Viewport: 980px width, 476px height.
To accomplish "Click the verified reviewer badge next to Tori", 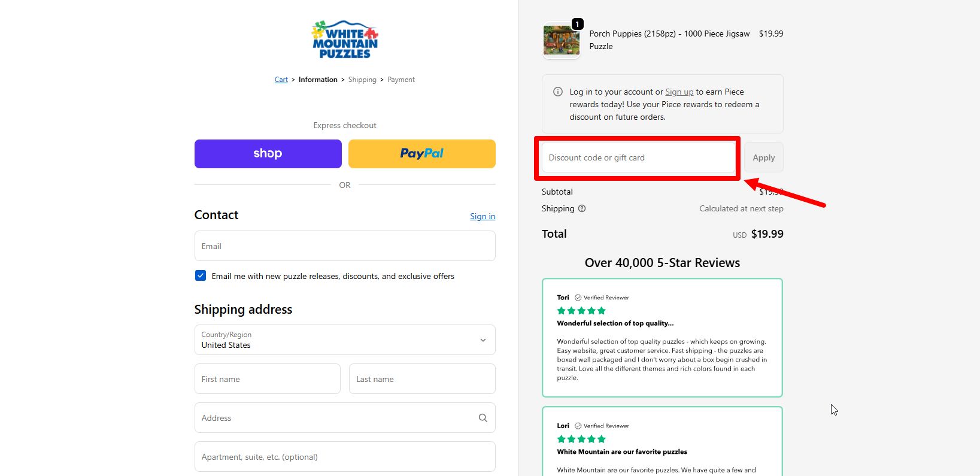I will pos(578,297).
